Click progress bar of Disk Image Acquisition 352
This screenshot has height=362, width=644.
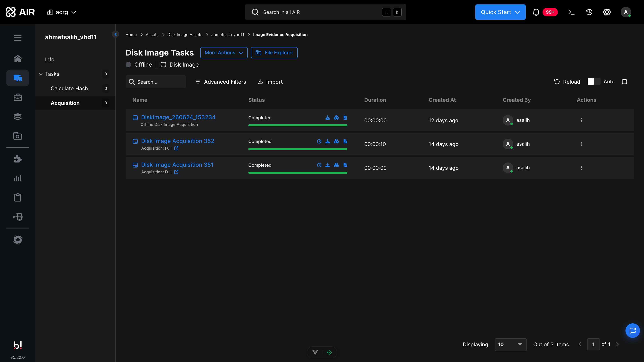[x=297, y=149]
